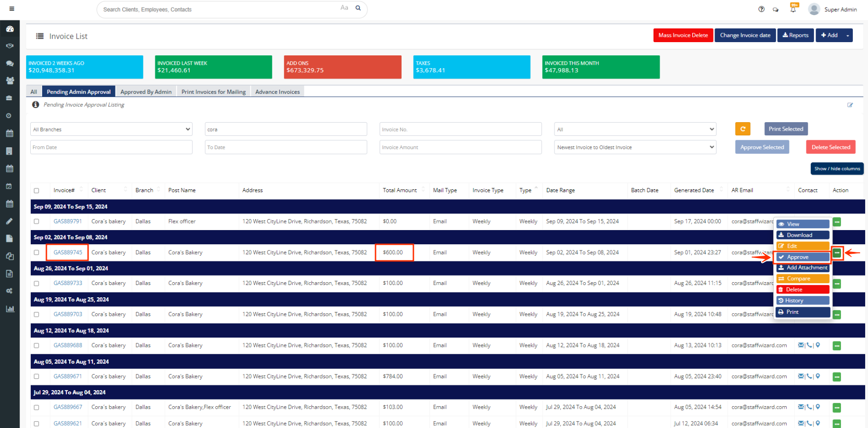Check the box for invoice GAS889791
Viewport: 868px width, 428px height.
point(36,222)
